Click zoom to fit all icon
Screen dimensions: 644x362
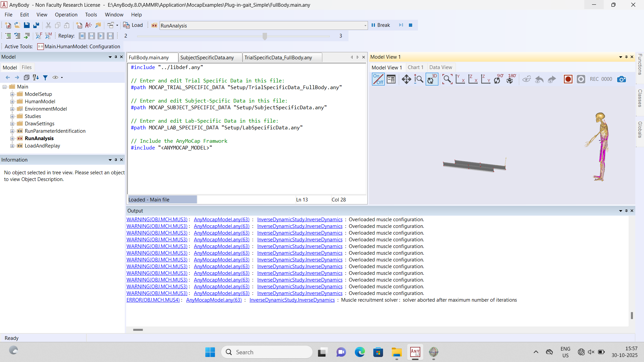(x=447, y=79)
